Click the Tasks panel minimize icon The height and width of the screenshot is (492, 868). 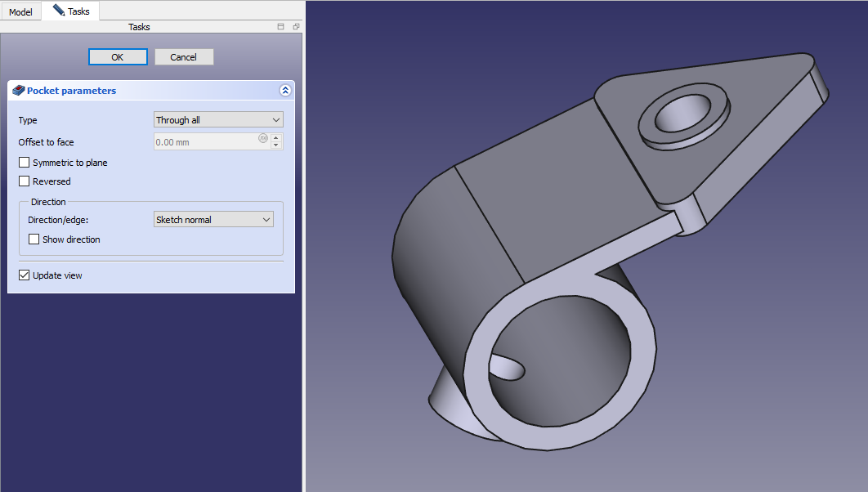click(280, 27)
